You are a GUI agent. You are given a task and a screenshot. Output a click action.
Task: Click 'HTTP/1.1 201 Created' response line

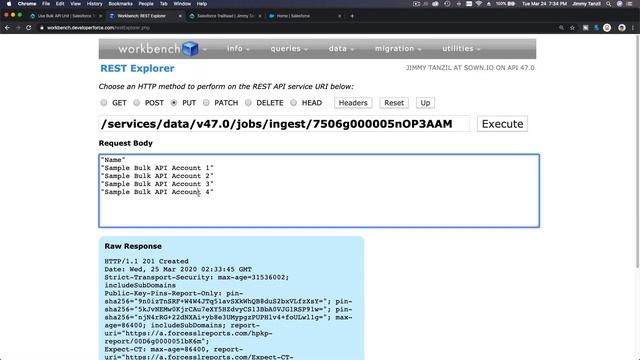pyautogui.click(x=146, y=261)
